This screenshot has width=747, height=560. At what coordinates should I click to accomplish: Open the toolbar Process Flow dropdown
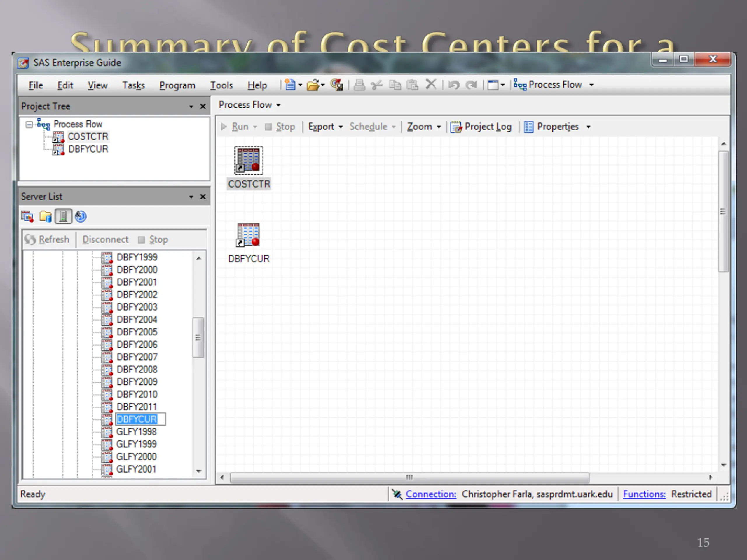click(591, 85)
